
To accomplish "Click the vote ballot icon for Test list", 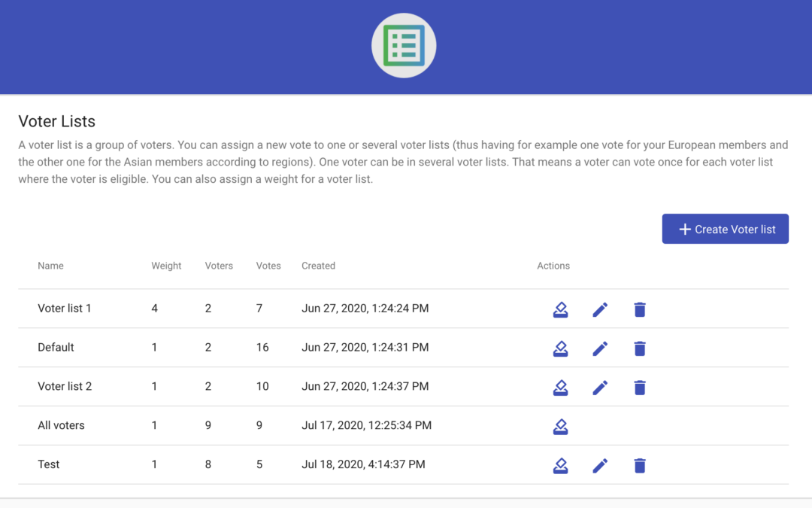I will tap(560, 466).
